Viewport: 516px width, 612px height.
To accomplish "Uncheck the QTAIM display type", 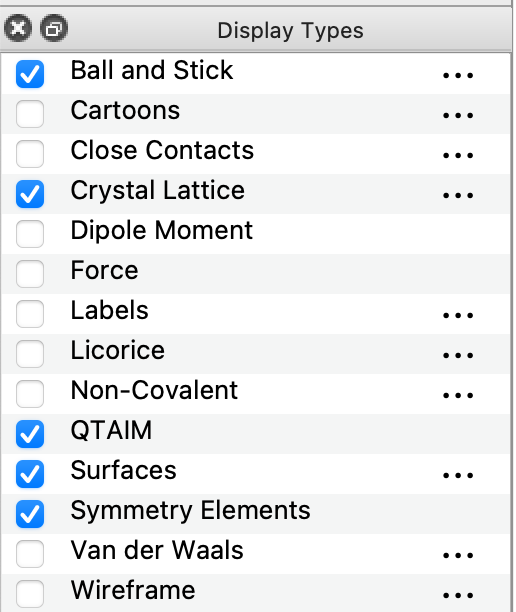I will point(30,434).
